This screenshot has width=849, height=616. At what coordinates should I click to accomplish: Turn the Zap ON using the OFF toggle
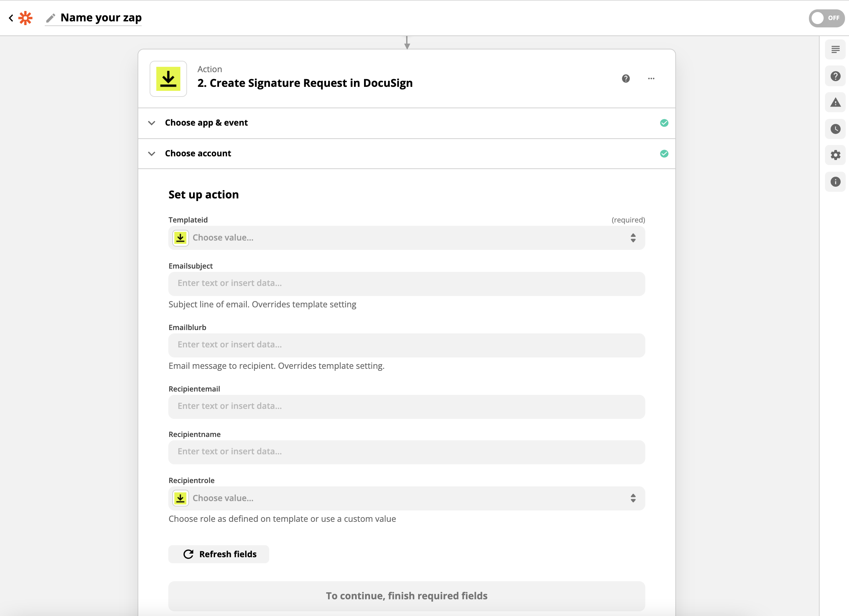tap(826, 18)
